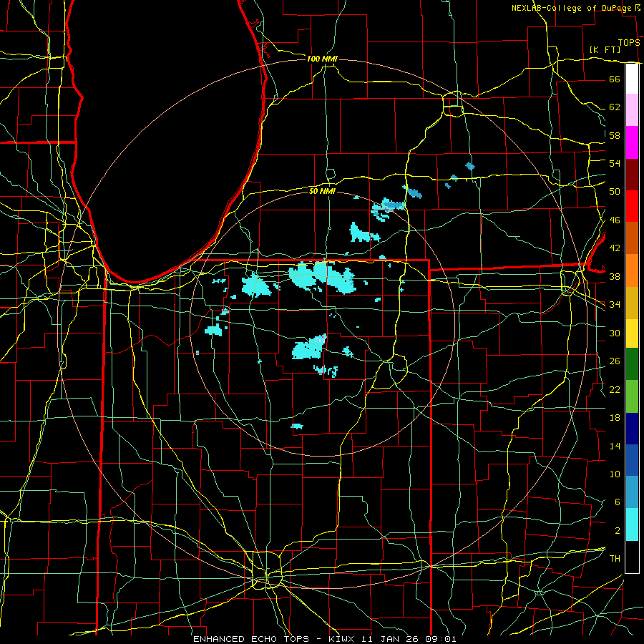Select the yellow legend swatch near 30

(x=632, y=333)
